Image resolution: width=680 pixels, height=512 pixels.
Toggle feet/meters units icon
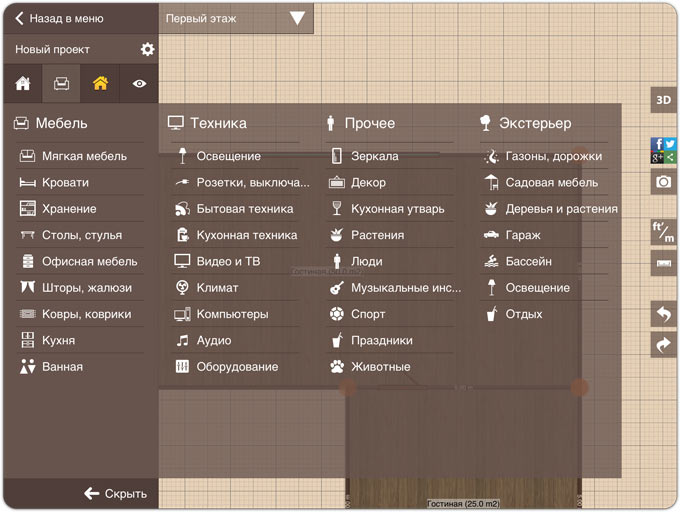pos(663,232)
